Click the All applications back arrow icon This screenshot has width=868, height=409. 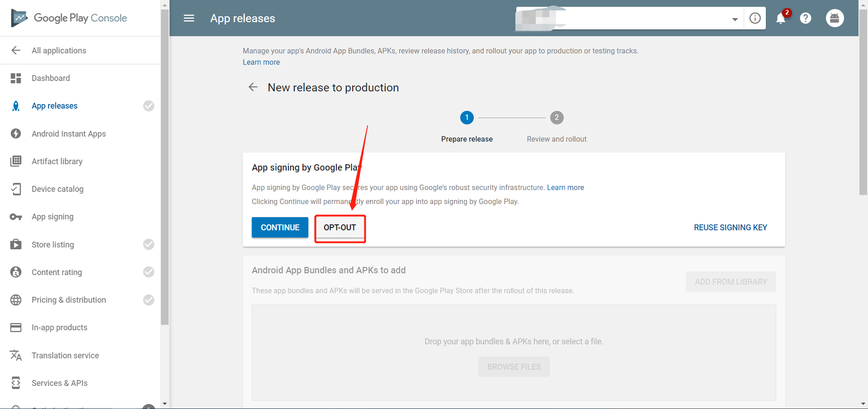tap(16, 50)
